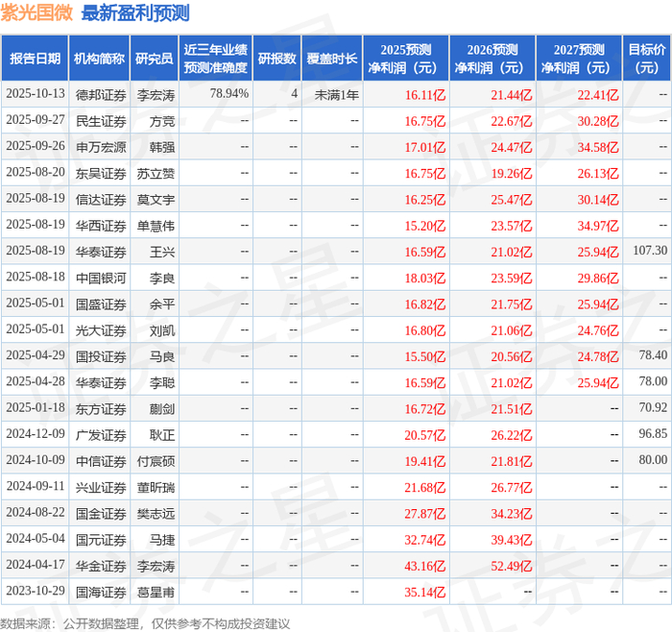Viewport: 672px width, 632px height.
Task: Click the 数据来源 disclaimer footer text
Action: click(x=145, y=623)
